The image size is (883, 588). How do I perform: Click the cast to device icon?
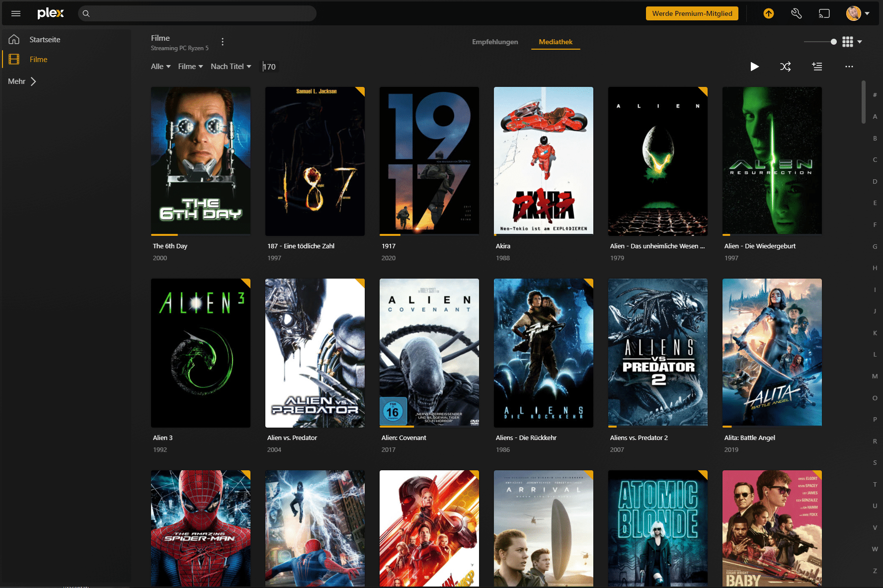824,13
